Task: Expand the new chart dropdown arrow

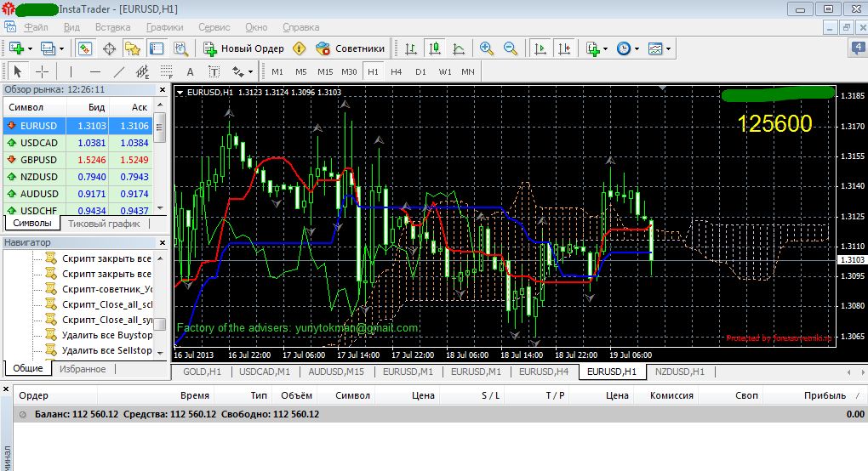Action: (30, 48)
